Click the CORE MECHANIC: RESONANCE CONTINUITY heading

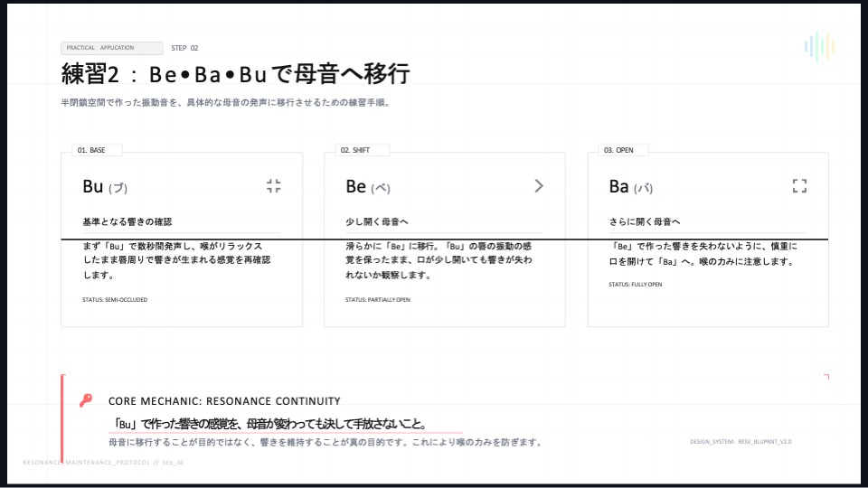224,400
